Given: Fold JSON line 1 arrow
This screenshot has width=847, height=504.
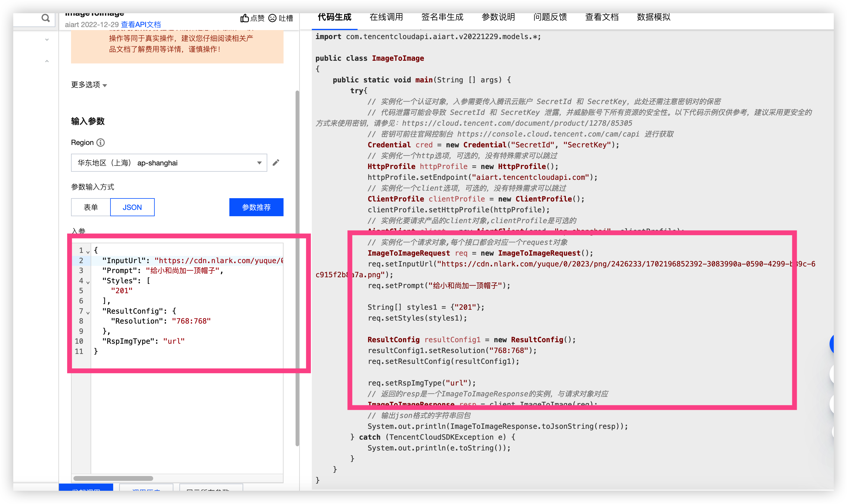Looking at the screenshot, I should click(x=88, y=252).
